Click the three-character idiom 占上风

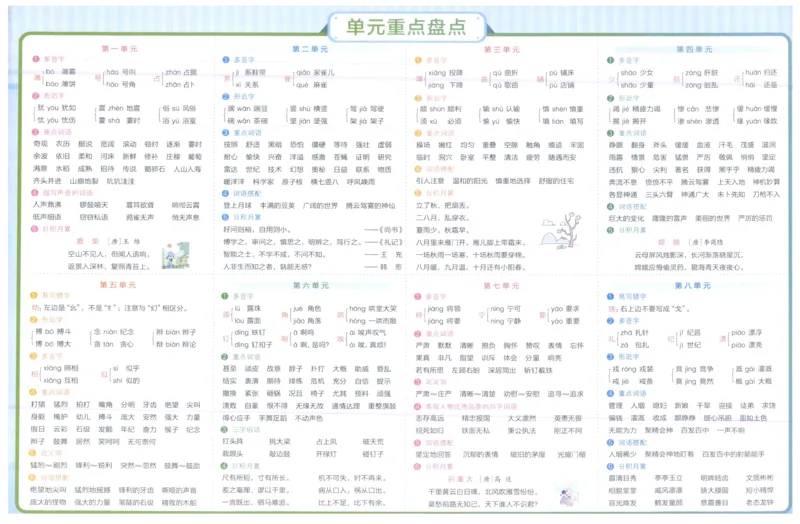pos(326,441)
